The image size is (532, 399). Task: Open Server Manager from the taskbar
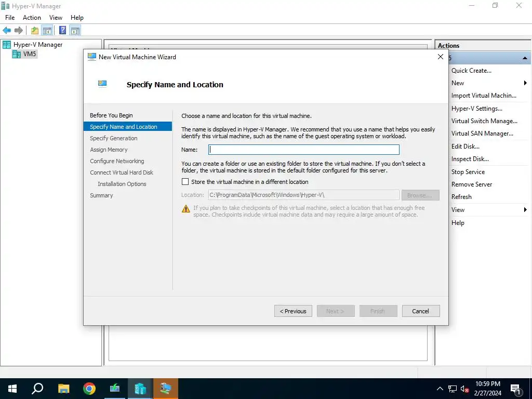(115, 389)
